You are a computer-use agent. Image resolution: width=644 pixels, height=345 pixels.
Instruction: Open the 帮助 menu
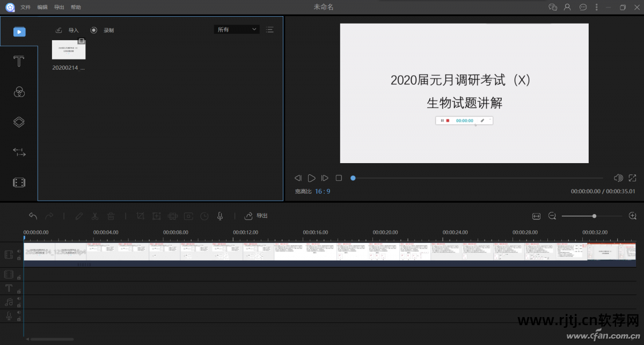click(x=76, y=8)
